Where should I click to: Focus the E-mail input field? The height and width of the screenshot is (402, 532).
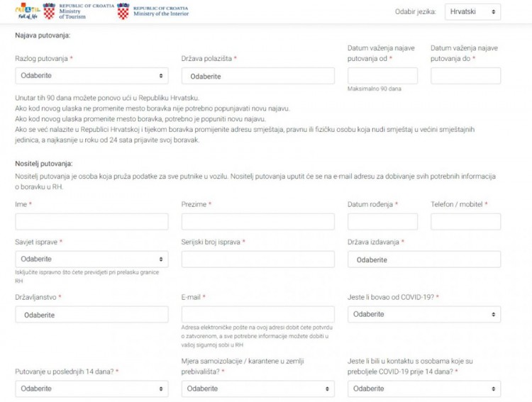(257, 315)
